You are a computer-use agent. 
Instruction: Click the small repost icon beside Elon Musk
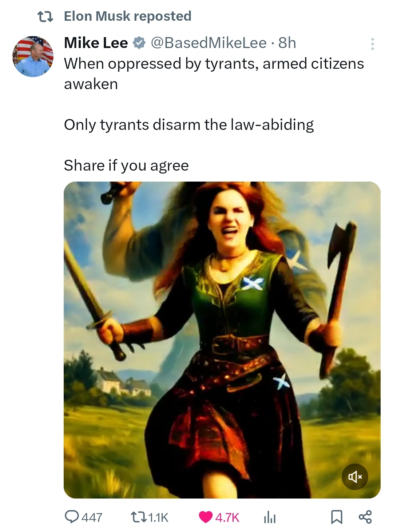pos(46,16)
